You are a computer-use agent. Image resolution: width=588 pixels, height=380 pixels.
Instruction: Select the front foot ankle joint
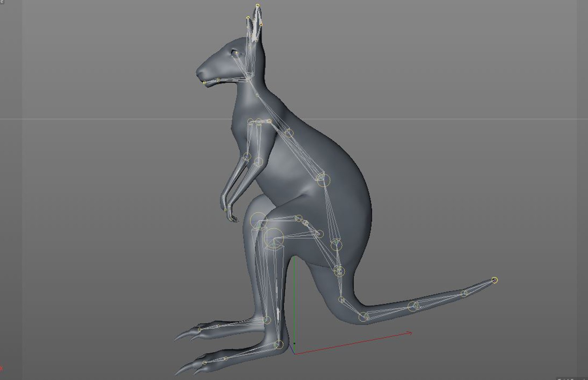click(278, 344)
